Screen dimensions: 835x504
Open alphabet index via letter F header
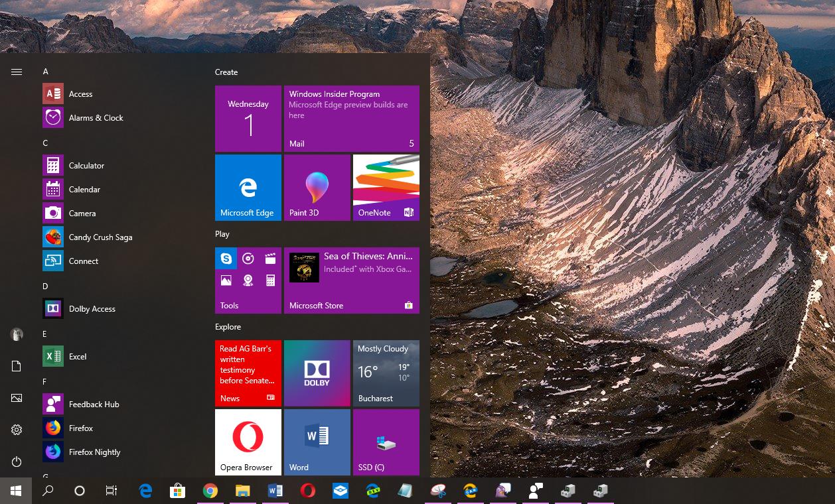click(45, 382)
